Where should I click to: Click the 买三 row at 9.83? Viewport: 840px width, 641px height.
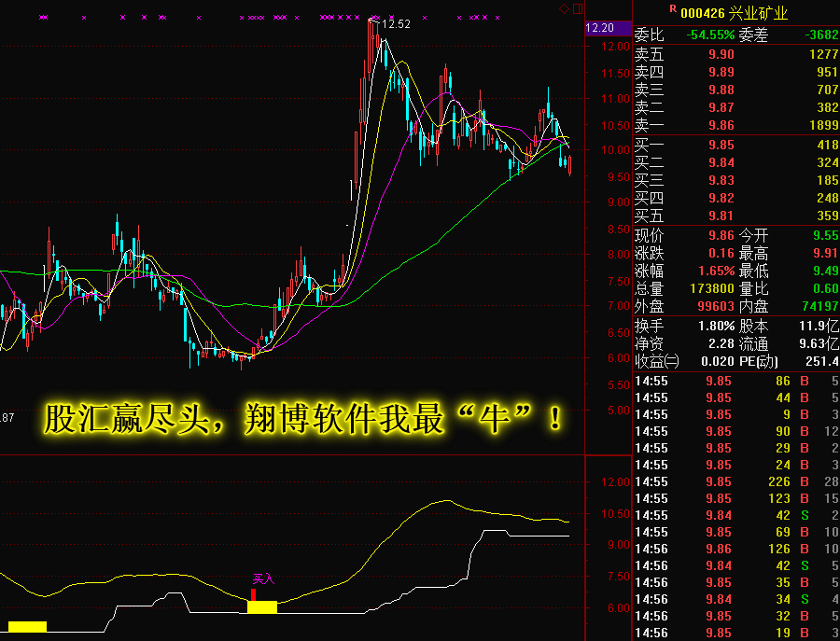point(736,180)
